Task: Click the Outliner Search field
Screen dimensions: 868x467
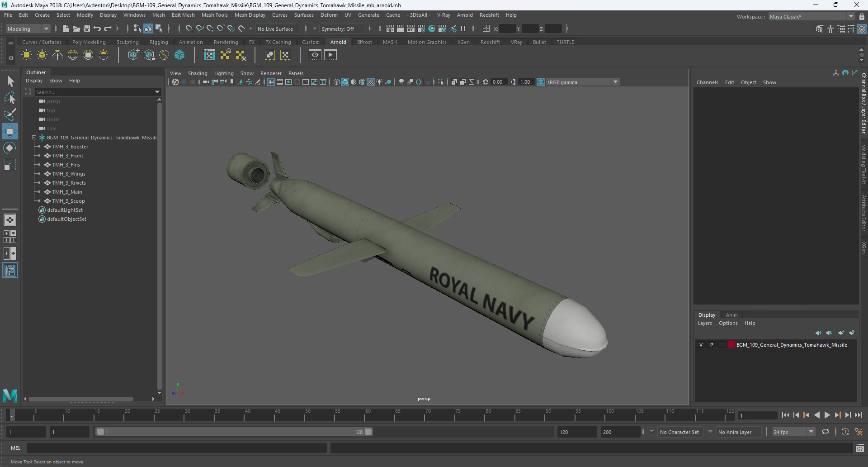Action: (x=94, y=92)
